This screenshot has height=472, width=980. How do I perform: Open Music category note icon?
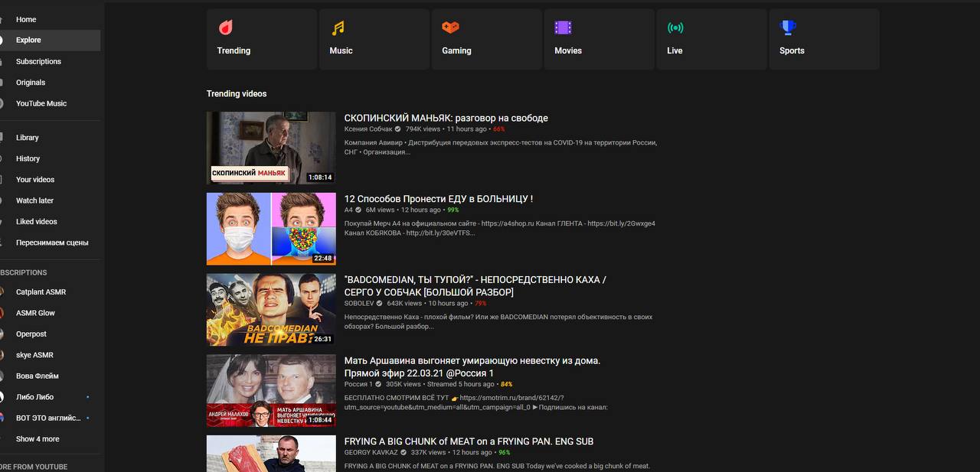coord(338,28)
